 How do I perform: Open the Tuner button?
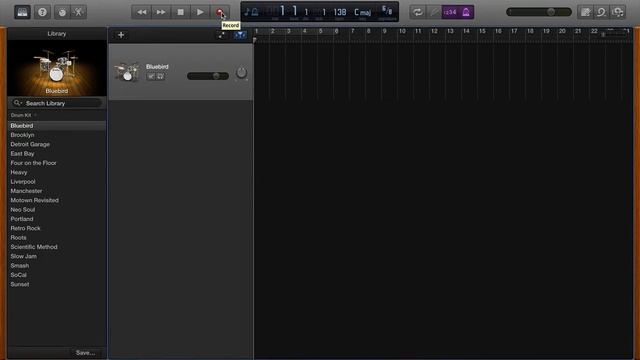click(x=433, y=12)
